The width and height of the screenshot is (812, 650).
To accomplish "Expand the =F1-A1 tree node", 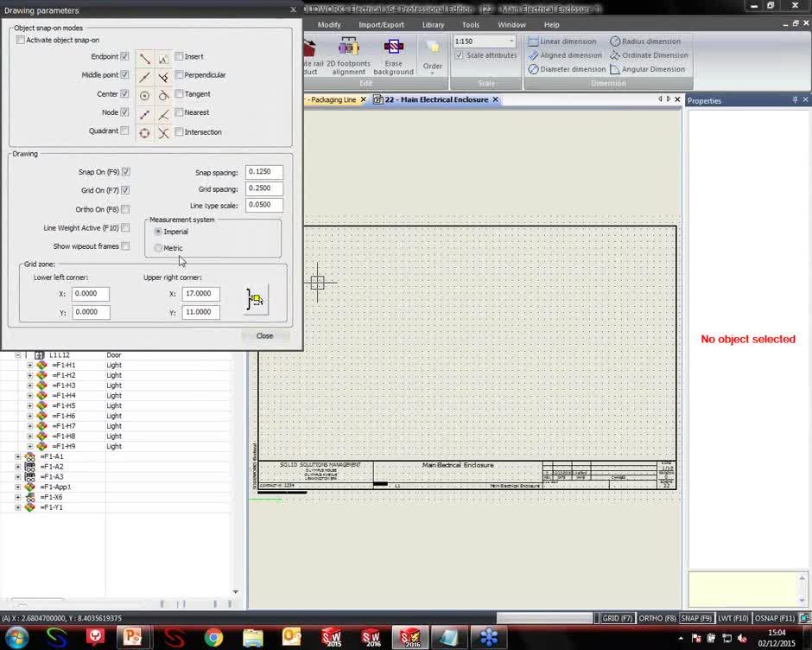I will 18,456.
